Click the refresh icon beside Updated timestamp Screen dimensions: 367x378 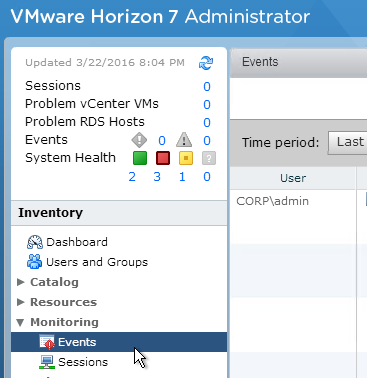click(206, 63)
